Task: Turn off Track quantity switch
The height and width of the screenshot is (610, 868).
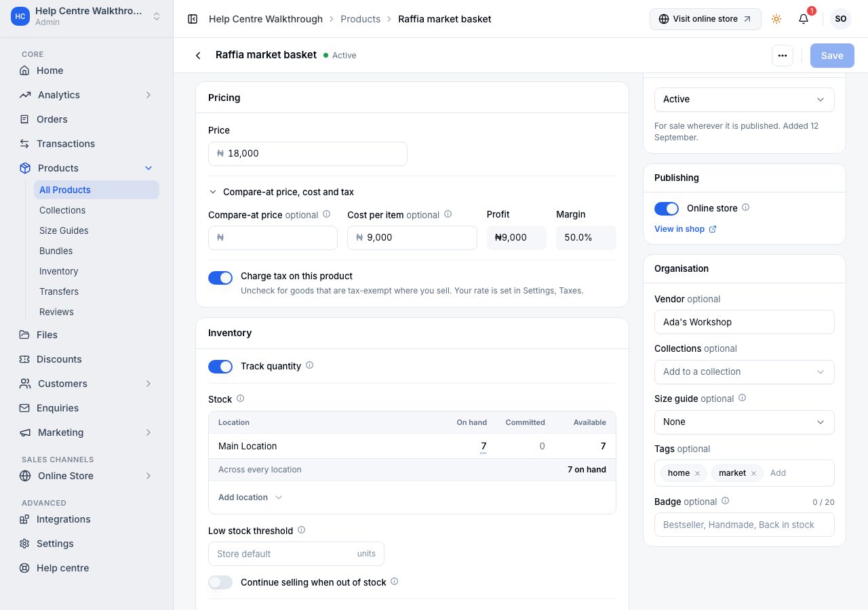Action: (x=220, y=367)
